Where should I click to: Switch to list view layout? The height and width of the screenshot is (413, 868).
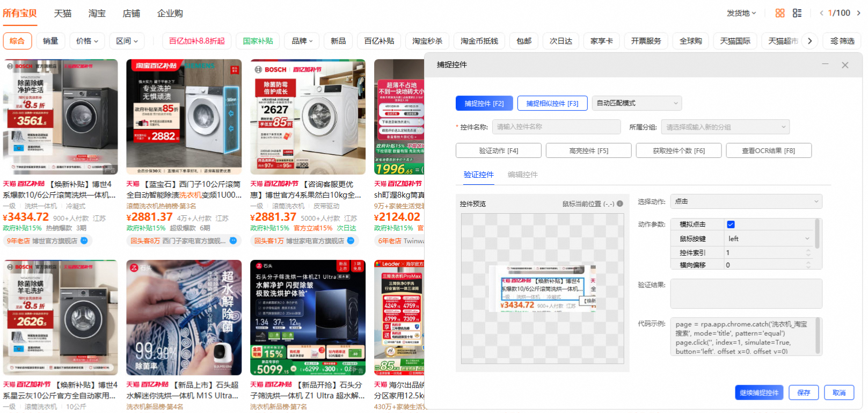pyautogui.click(x=797, y=13)
